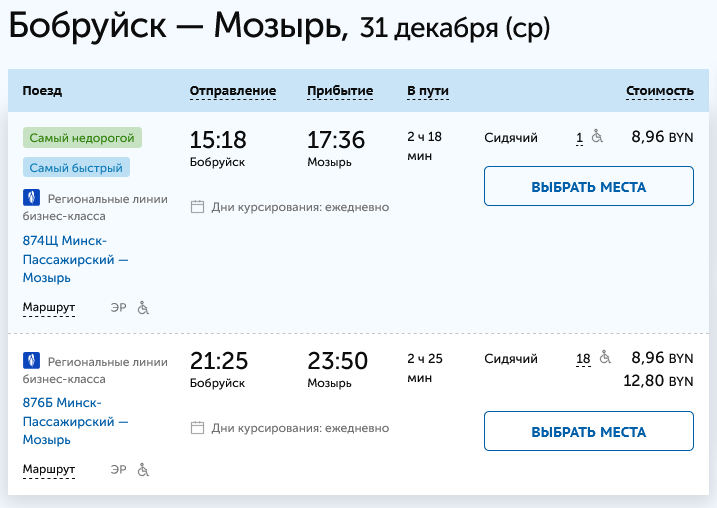This screenshot has height=508, width=717.
Task: Sort results by В пути duration
Action: (x=427, y=91)
